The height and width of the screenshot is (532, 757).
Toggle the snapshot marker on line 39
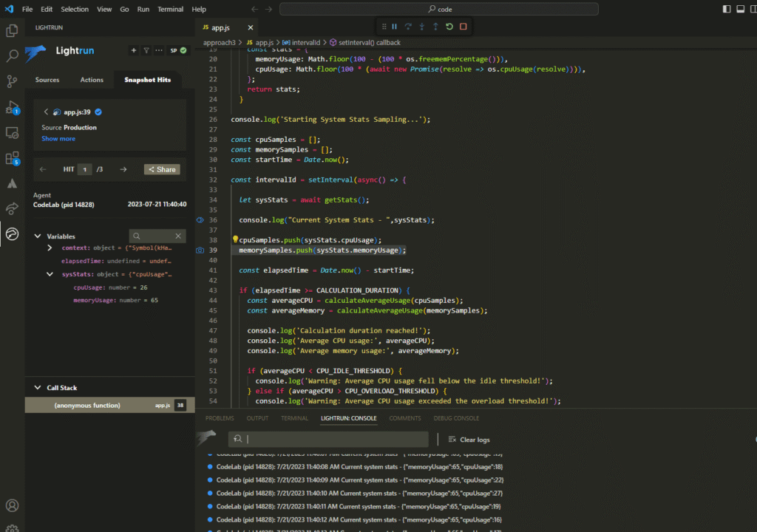[199, 250]
